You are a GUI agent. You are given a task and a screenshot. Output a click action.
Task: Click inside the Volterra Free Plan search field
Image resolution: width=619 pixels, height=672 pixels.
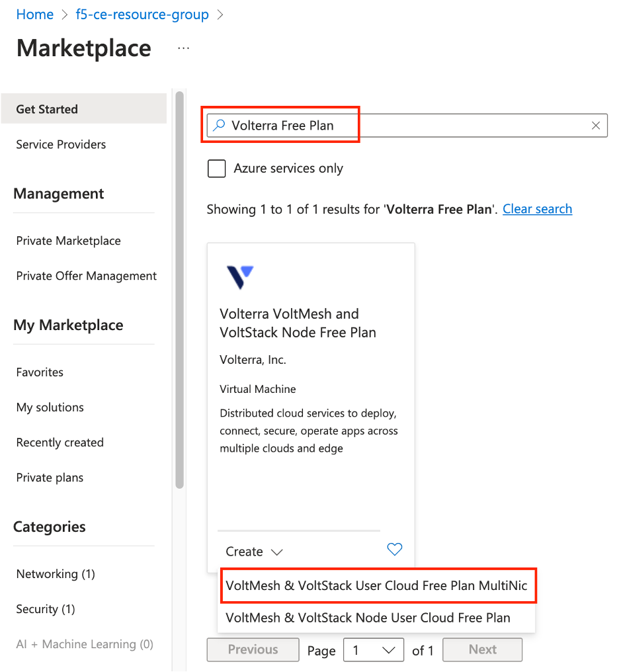(331, 125)
